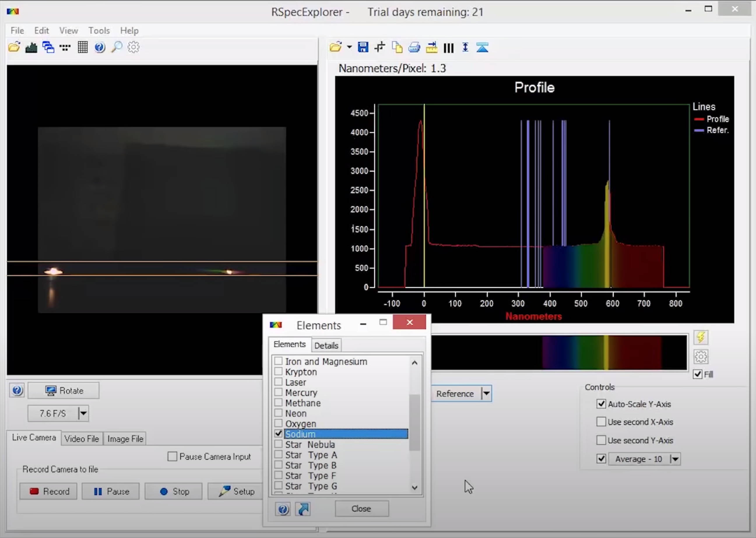Check the Oxygen element
This screenshot has height=538, width=756.
(x=278, y=423)
